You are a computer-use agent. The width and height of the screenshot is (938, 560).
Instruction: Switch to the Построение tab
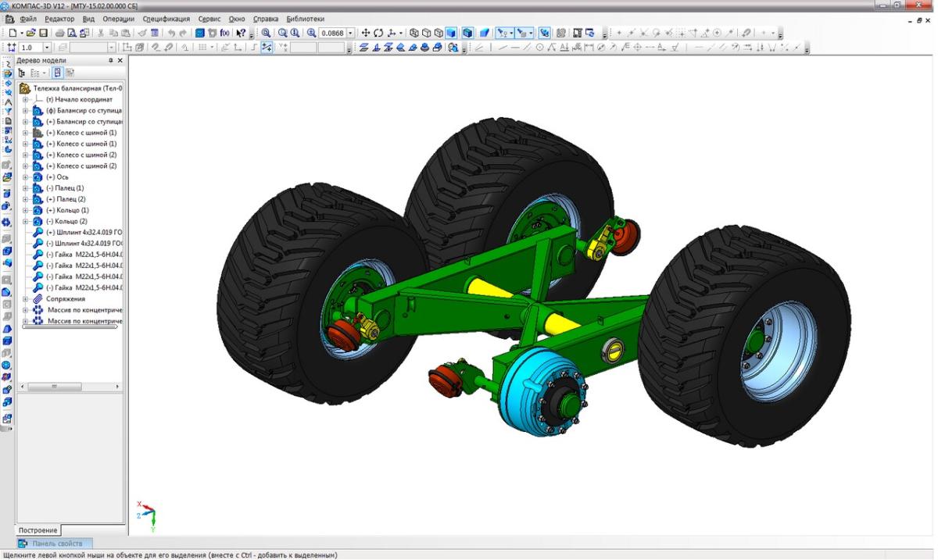pos(38,530)
